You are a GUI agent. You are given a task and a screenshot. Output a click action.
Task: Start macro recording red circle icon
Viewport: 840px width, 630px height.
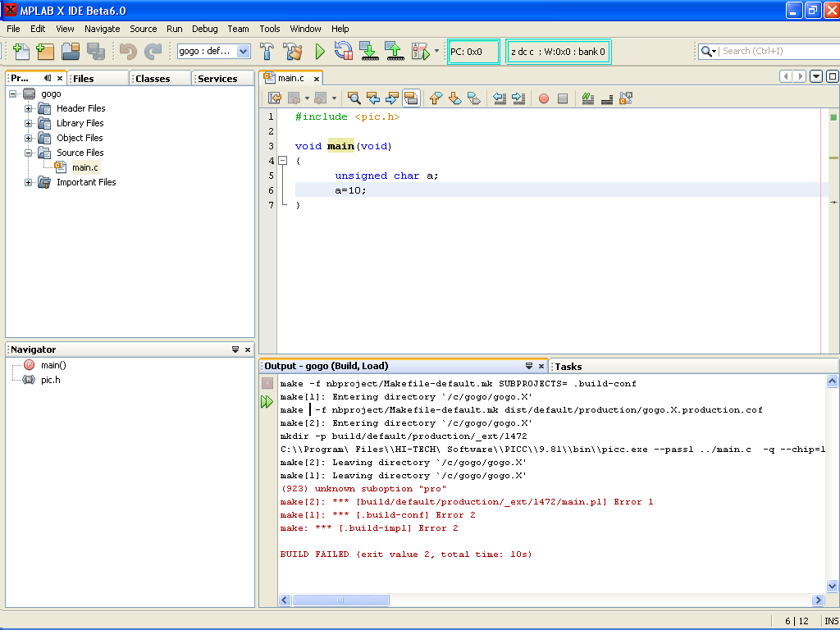[543, 98]
